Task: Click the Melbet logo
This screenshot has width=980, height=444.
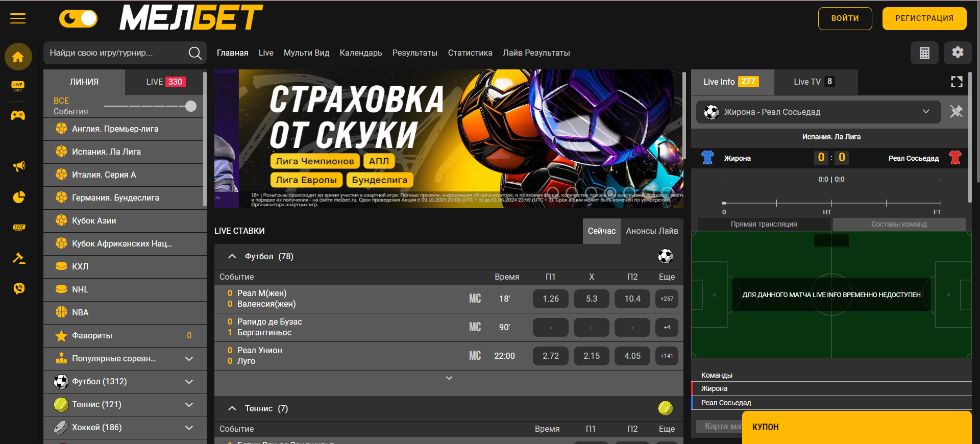Action: click(191, 18)
